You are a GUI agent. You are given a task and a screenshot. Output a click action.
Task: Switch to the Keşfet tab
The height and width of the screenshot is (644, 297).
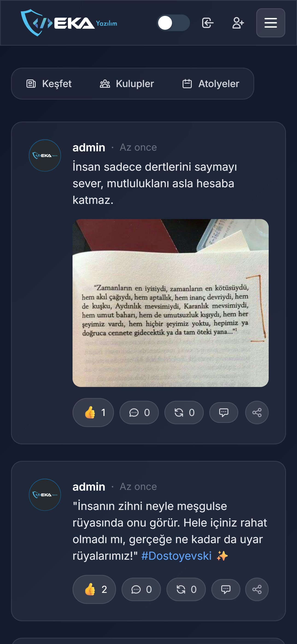pyautogui.click(x=49, y=84)
